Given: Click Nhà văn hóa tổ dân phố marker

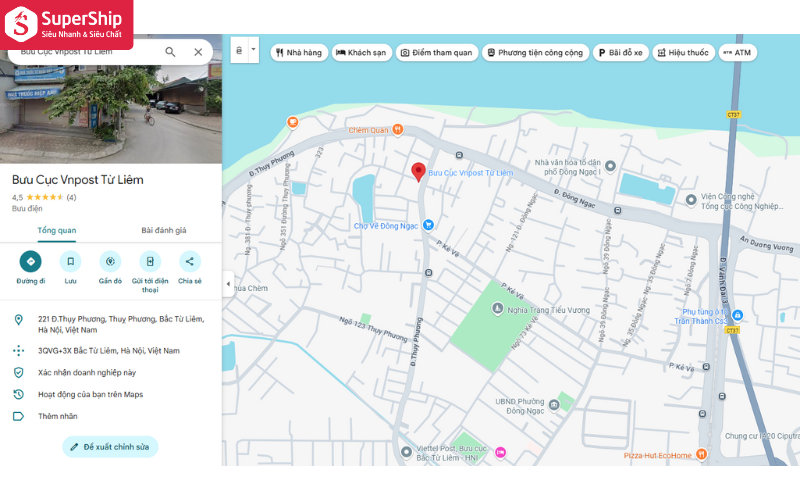Looking at the screenshot, I should pos(610,166).
